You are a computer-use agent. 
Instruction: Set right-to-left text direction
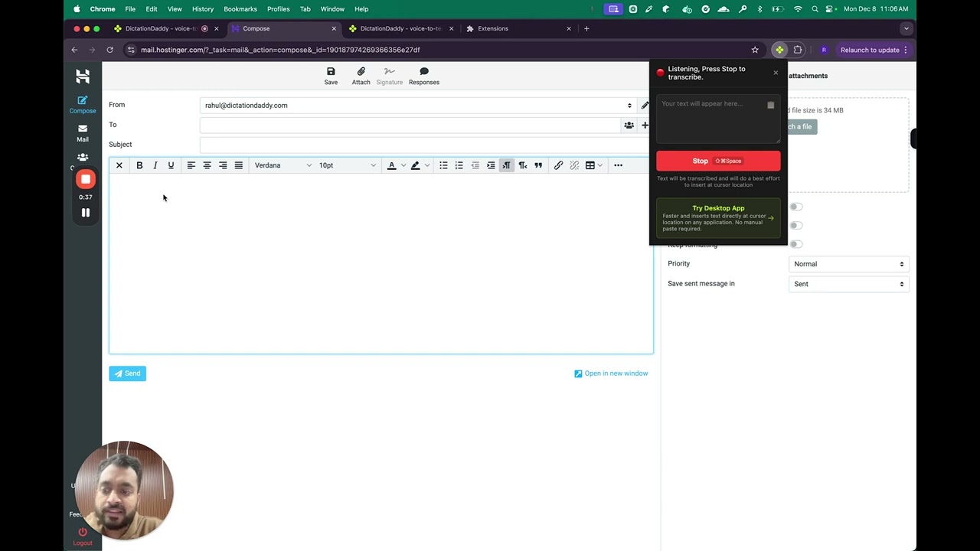pyautogui.click(x=523, y=165)
